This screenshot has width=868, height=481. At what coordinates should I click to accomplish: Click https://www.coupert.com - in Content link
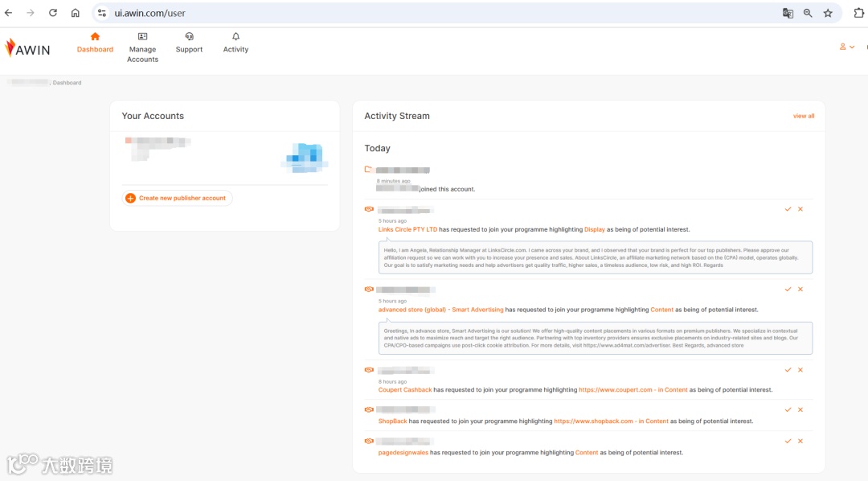[x=633, y=390]
